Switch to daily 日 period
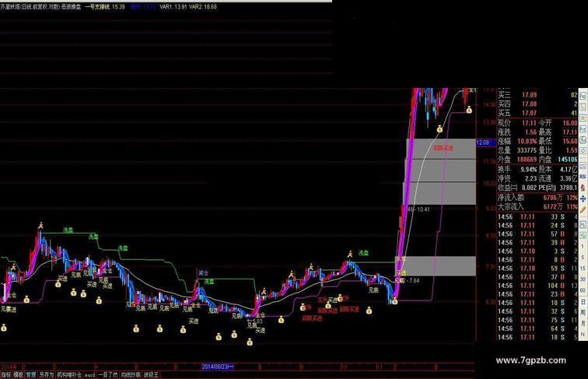The width and height of the screenshot is (588, 379). [x=583, y=302]
